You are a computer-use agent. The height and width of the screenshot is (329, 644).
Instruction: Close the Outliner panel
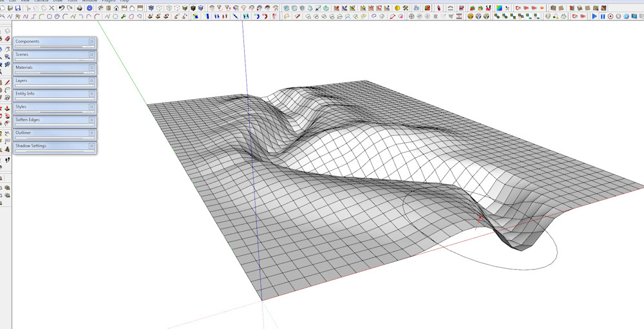point(91,133)
